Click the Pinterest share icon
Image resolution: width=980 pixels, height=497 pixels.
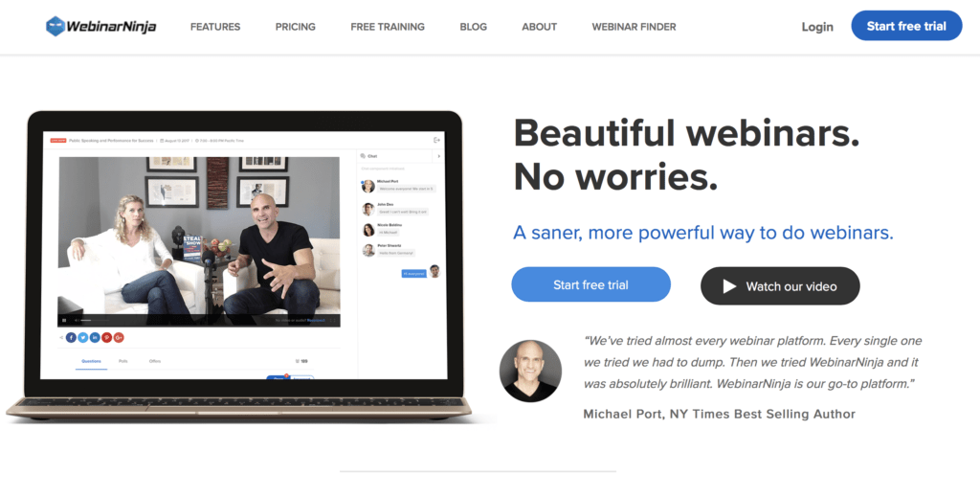[107, 338]
